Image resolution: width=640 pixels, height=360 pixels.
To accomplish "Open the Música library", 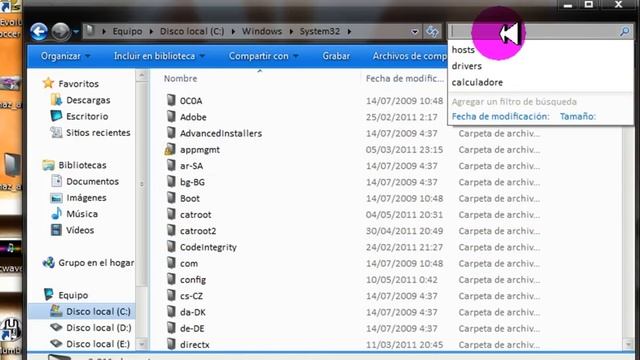I will coord(82,214).
